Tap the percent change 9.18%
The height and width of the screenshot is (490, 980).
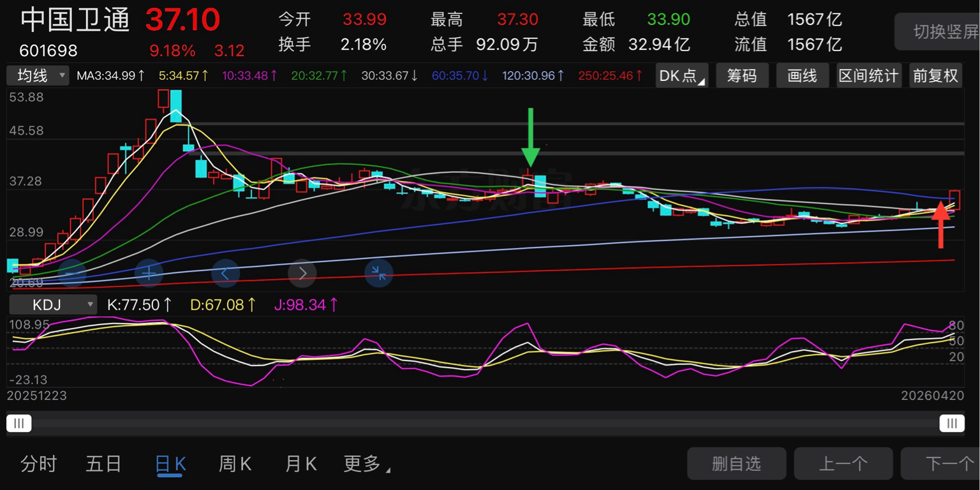click(172, 50)
